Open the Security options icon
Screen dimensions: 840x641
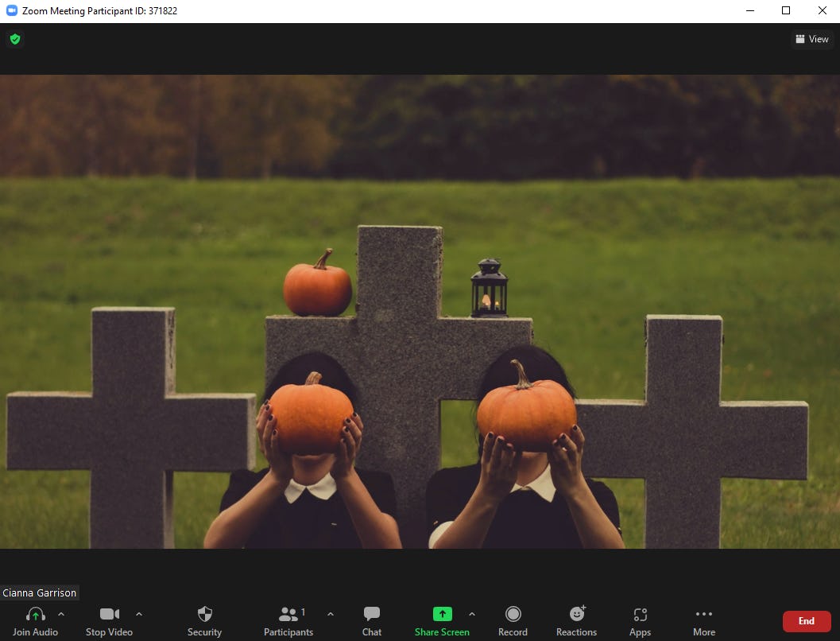pyautogui.click(x=204, y=614)
